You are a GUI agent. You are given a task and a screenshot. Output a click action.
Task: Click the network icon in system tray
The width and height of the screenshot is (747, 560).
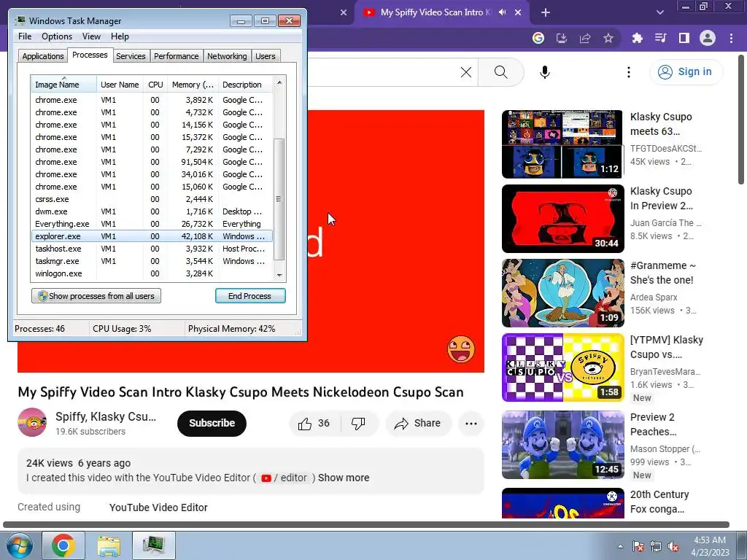(x=656, y=546)
